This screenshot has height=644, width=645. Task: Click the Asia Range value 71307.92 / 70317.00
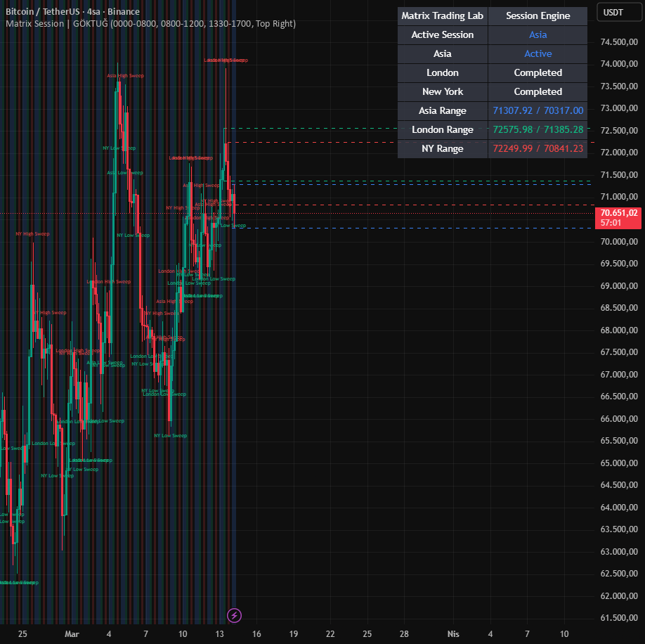pyautogui.click(x=537, y=110)
